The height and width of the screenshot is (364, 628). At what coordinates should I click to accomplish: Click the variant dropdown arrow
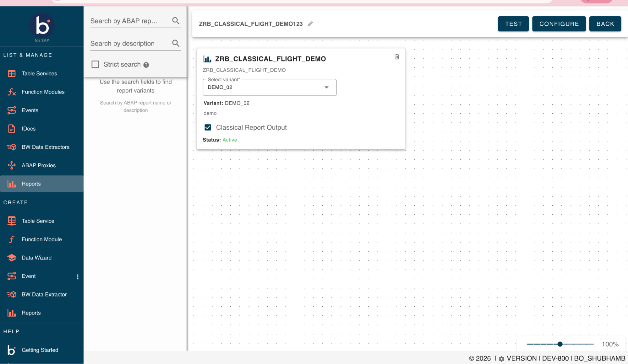(x=326, y=87)
